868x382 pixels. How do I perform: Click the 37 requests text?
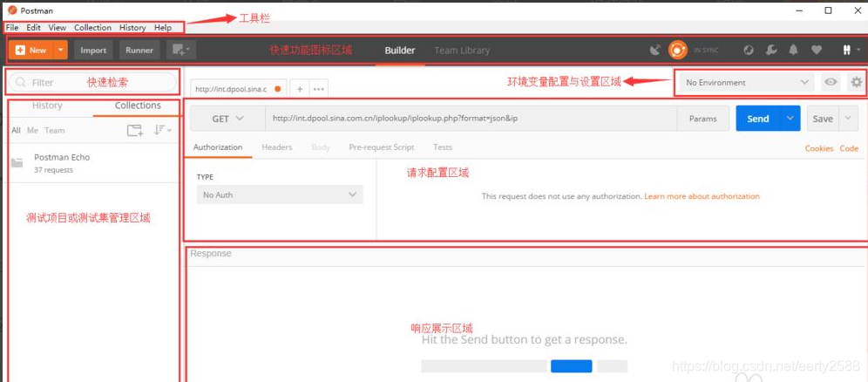[53, 170]
